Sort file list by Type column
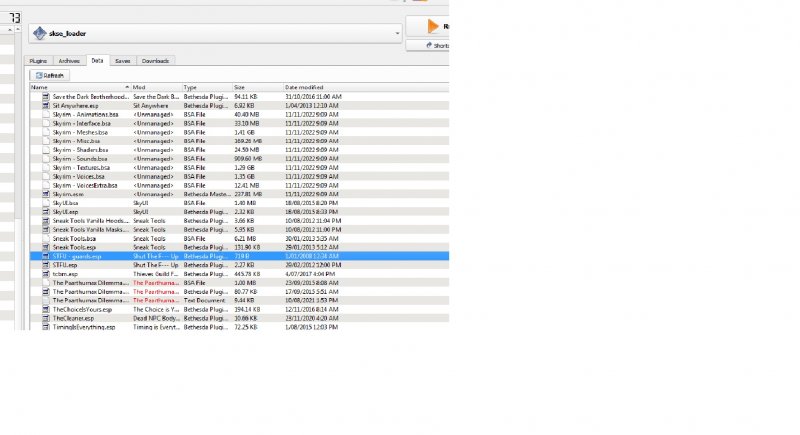800x435 pixels. [x=207, y=87]
